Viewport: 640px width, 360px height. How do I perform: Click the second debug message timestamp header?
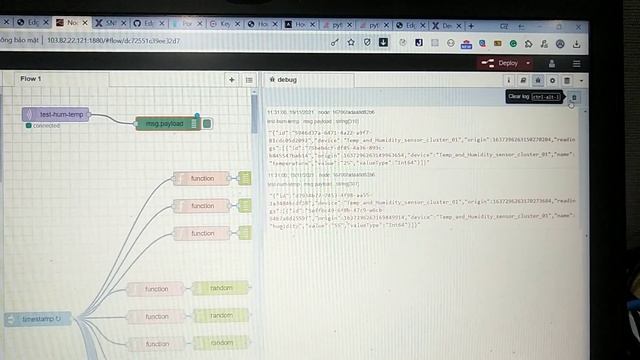pos(321,175)
